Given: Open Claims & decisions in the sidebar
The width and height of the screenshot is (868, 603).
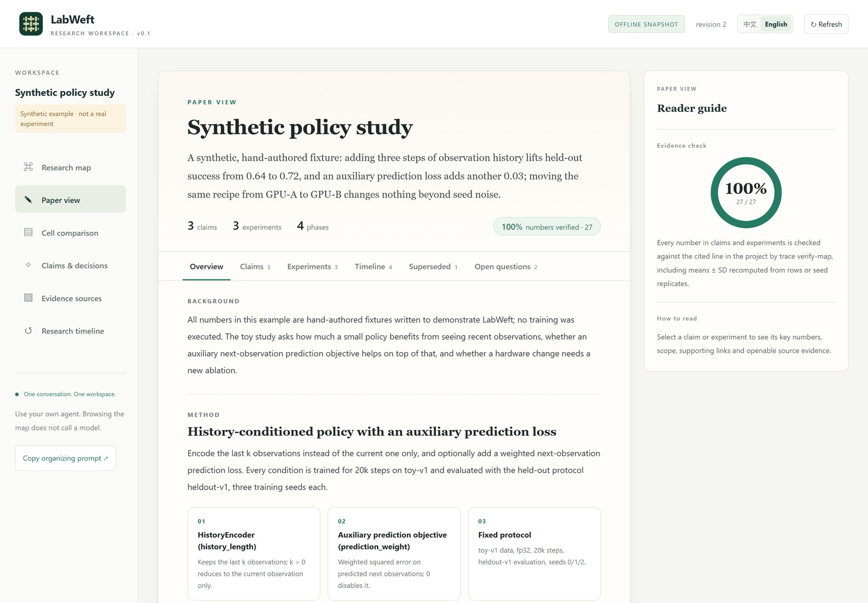Looking at the screenshot, I should click(71, 265).
